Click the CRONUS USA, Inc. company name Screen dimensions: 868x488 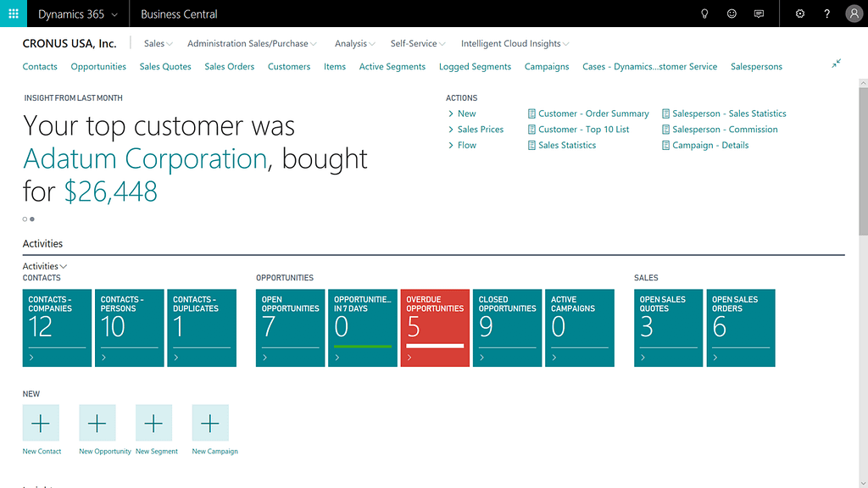coord(70,44)
